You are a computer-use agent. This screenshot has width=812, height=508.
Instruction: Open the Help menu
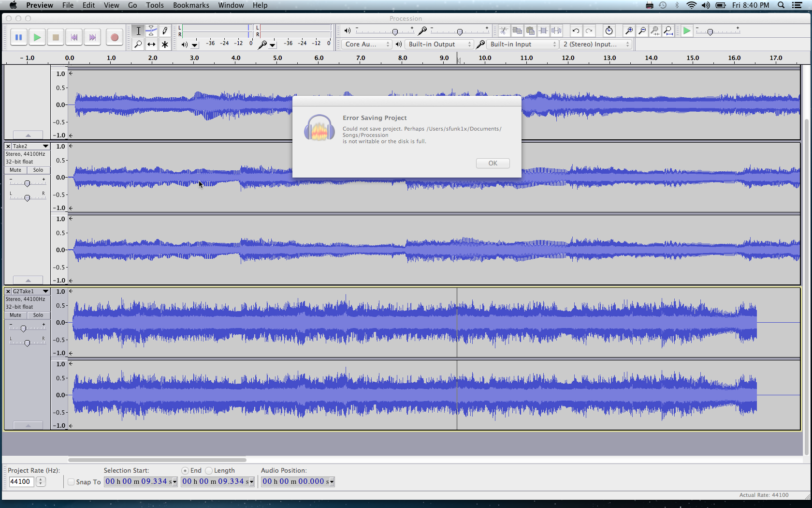coord(260,5)
